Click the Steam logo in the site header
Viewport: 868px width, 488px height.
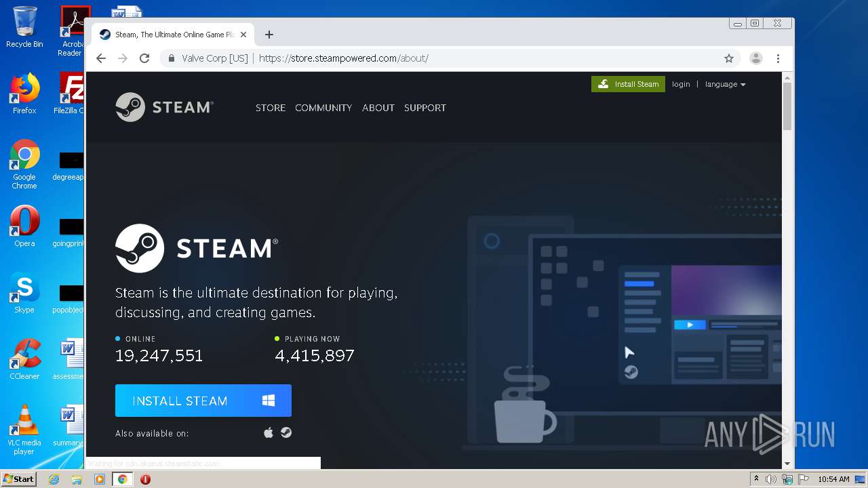pyautogui.click(x=164, y=107)
